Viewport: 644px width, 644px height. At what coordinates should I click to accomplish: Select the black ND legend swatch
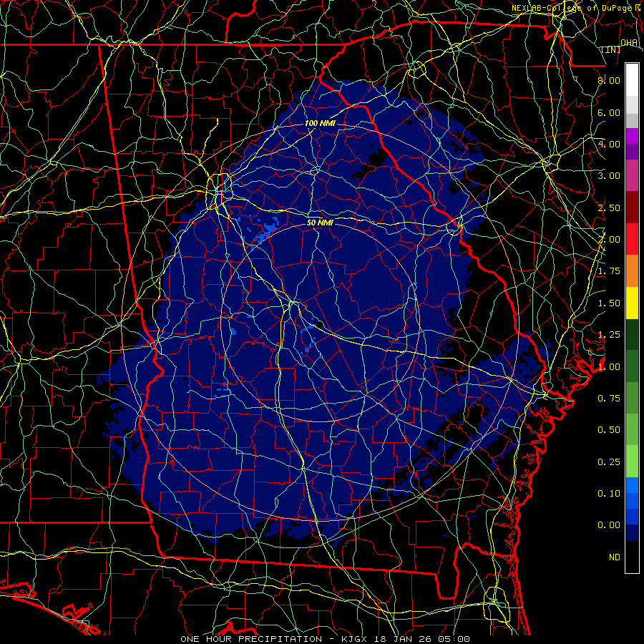(632, 557)
